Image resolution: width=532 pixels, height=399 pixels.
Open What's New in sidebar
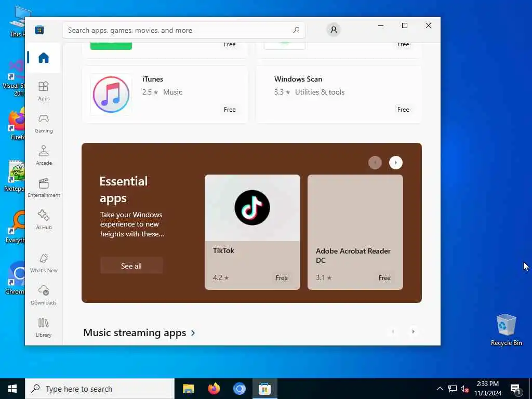tap(44, 263)
